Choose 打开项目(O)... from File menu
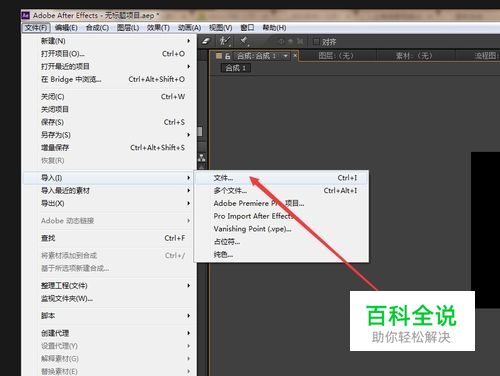 (x=109, y=54)
